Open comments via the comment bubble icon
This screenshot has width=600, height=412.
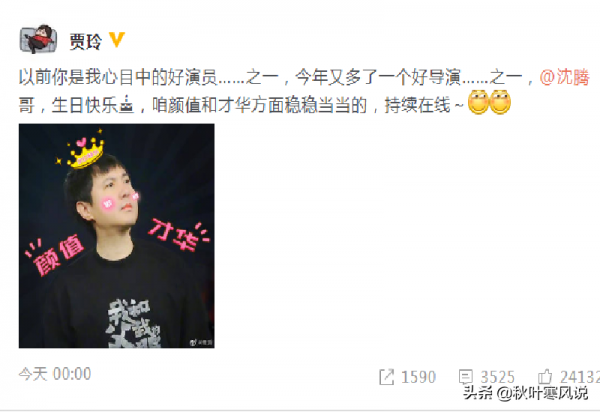[465, 377]
